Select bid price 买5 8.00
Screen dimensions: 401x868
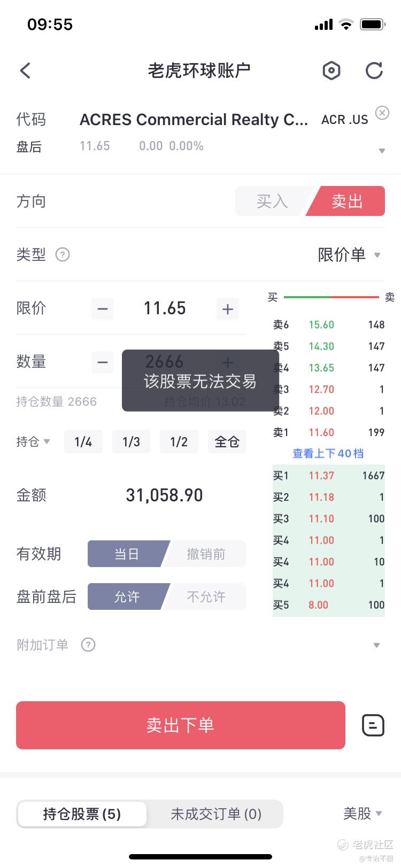pyautogui.click(x=329, y=605)
